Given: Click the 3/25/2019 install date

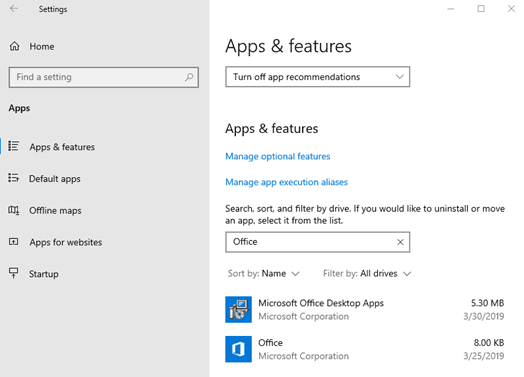Looking at the screenshot, I should (484, 356).
